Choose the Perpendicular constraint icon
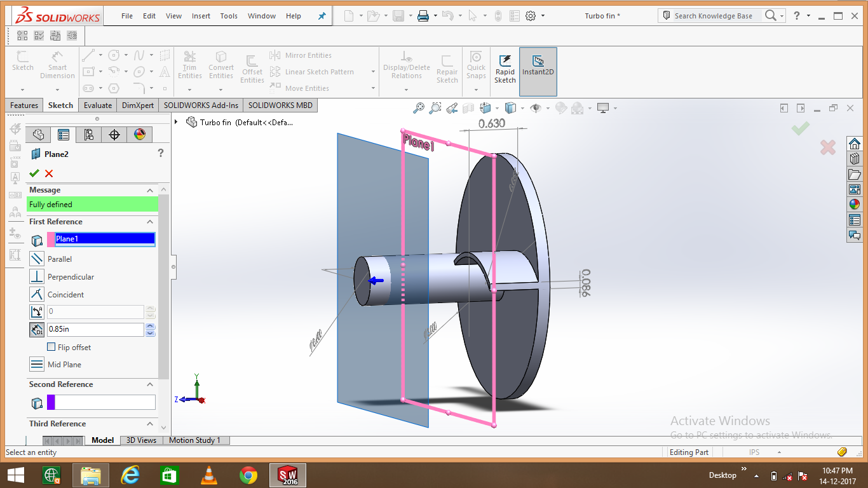868x488 pixels. (37, 276)
